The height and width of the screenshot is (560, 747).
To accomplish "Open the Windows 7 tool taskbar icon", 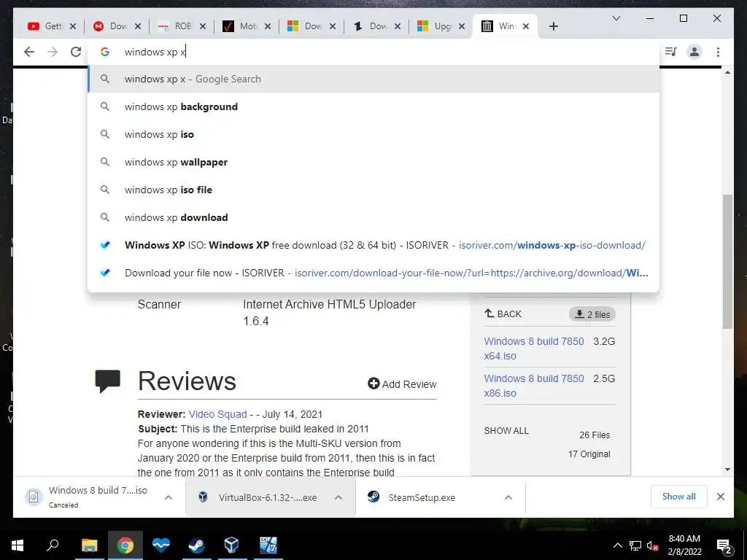I will point(268,545).
